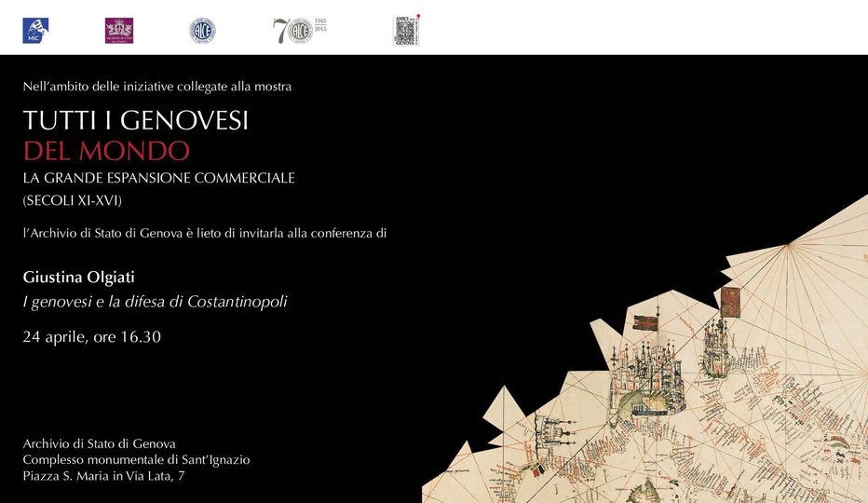This screenshot has height=503, width=868.
Task: Click the blue MiC ministry logo
Action: (x=35, y=31)
